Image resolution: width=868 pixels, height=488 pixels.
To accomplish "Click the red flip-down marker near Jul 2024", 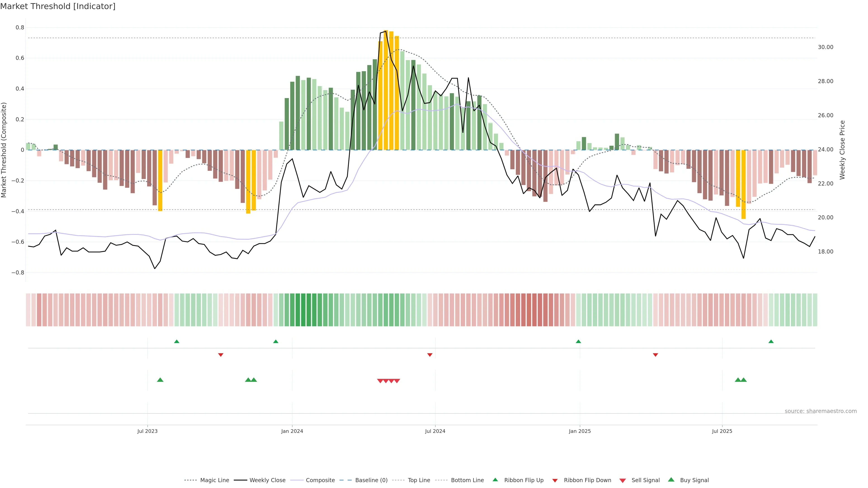I will point(430,355).
